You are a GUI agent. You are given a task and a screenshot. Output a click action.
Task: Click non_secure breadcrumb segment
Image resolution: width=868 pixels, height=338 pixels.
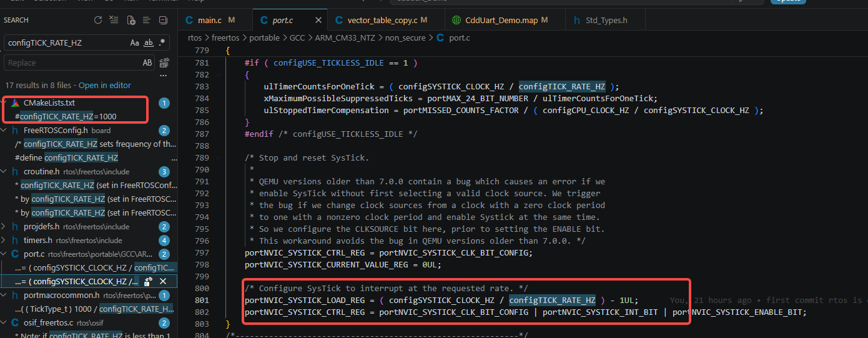pyautogui.click(x=405, y=38)
